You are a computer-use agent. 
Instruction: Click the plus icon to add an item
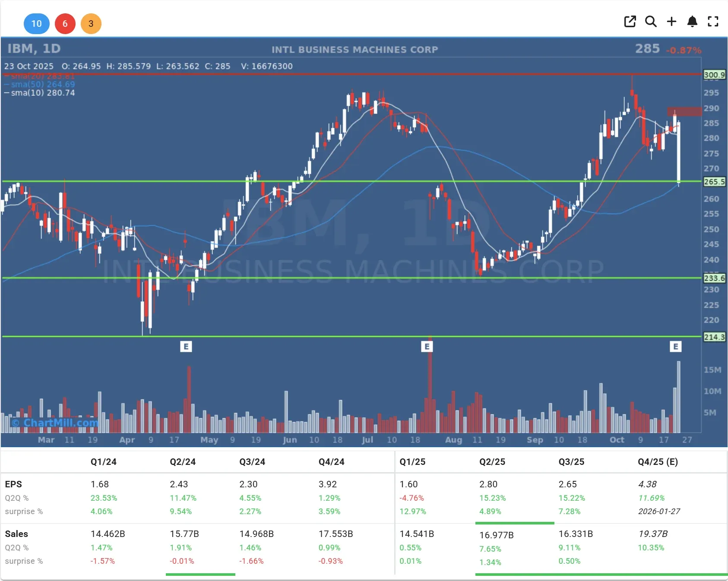click(x=671, y=22)
